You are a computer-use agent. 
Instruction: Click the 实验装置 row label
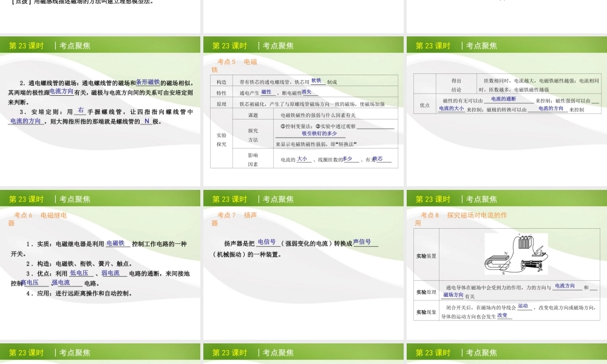click(x=426, y=256)
